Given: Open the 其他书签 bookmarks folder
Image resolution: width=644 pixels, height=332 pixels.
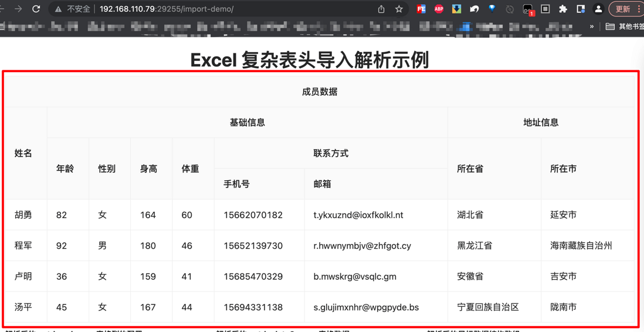Looking at the screenshot, I should [x=625, y=26].
